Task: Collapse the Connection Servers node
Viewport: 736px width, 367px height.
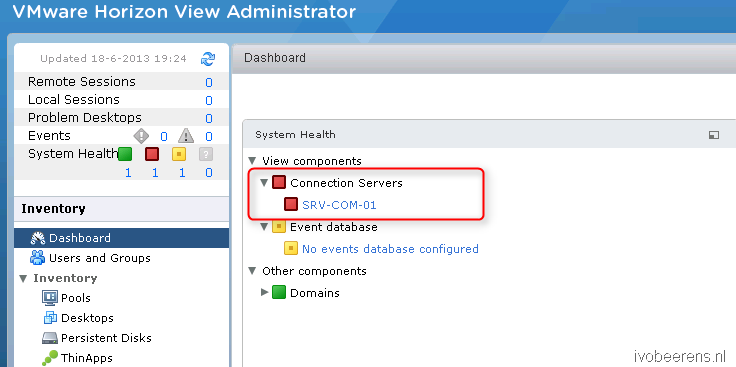Action: [264, 183]
